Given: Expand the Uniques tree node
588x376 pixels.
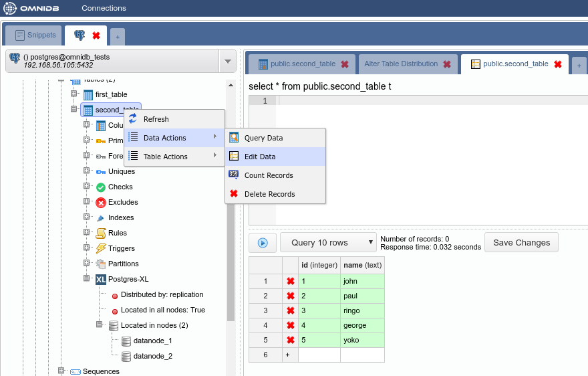Looking at the screenshot, I should tap(86, 171).
